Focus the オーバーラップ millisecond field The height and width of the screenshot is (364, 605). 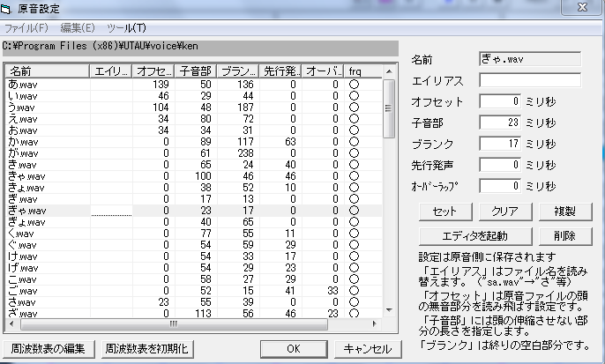coord(500,186)
